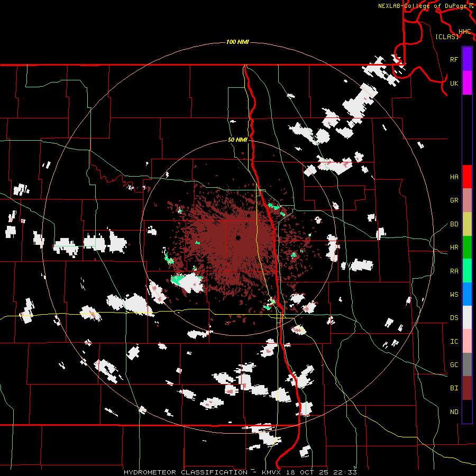Click the RF purple legend color swatch
Image resolution: width=476 pixels, height=476 pixels.
[467, 59]
